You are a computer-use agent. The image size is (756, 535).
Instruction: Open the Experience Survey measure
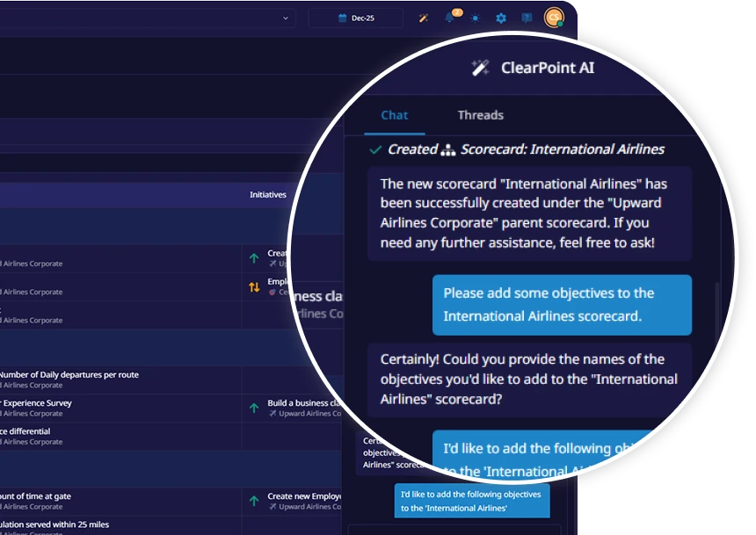(36, 403)
